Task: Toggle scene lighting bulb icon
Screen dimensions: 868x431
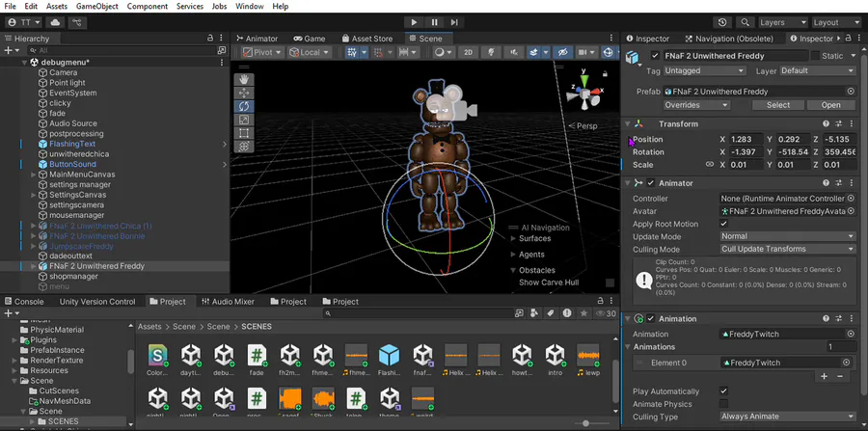Action: 491,52
